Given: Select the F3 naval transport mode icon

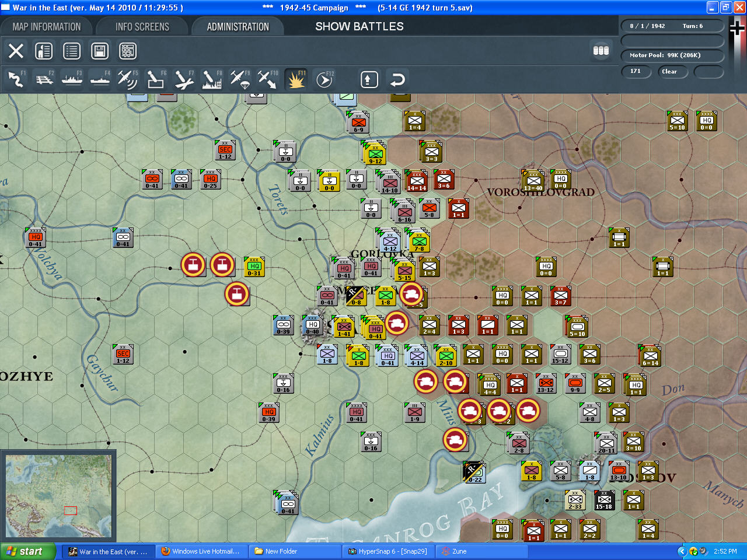Looking at the screenshot, I should [x=72, y=79].
